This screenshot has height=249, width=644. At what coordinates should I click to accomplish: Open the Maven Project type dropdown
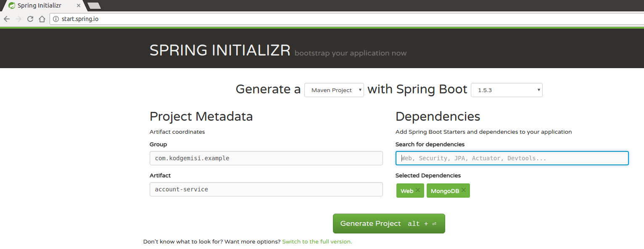(334, 90)
